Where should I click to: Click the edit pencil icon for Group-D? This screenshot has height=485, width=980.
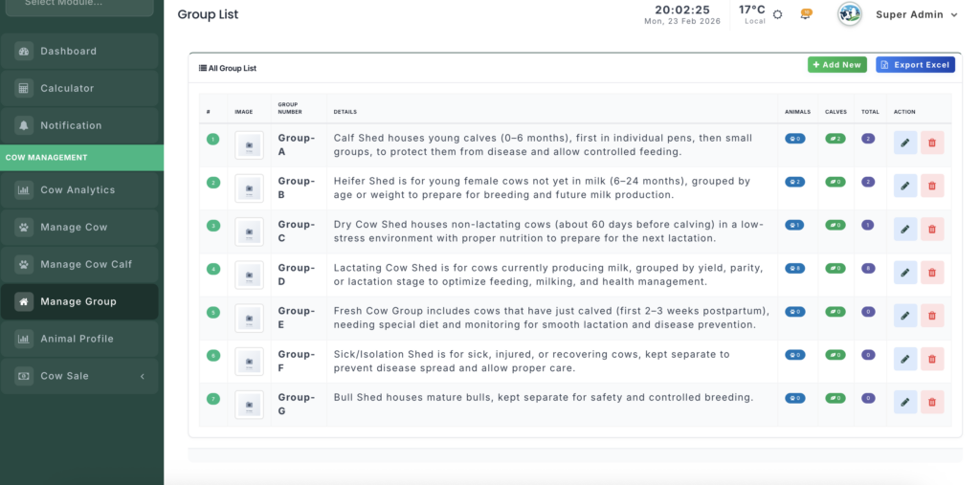tap(904, 273)
